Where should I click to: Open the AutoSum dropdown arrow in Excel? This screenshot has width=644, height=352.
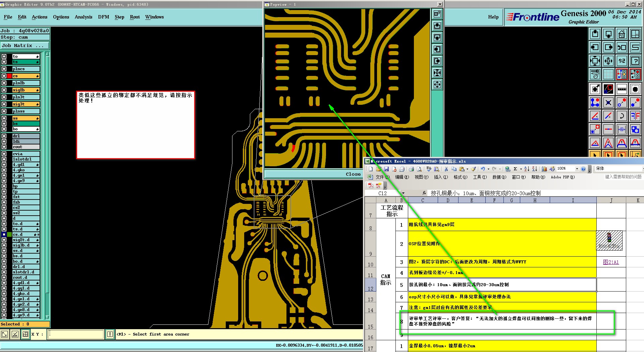click(x=521, y=169)
